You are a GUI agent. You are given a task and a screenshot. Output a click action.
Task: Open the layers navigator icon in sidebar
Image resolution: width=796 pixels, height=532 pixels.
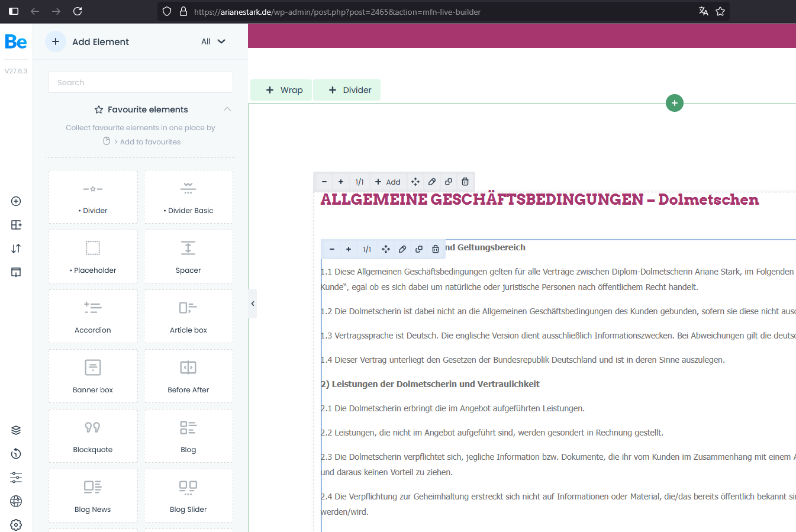(16, 430)
